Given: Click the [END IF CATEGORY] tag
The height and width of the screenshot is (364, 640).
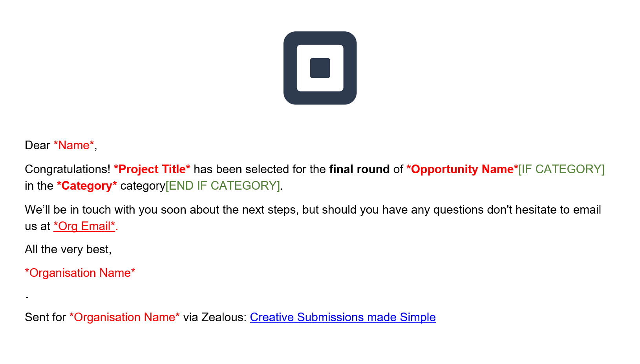Looking at the screenshot, I should click(223, 186).
